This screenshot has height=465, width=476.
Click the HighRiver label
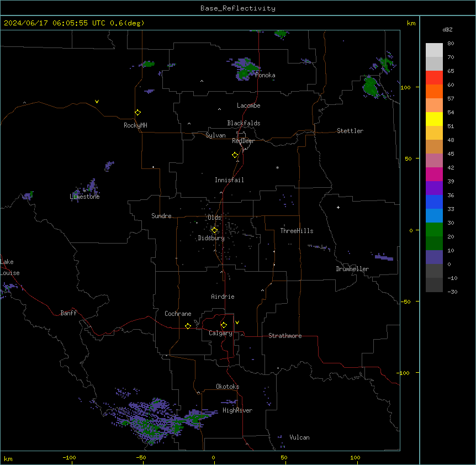click(237, 410)
